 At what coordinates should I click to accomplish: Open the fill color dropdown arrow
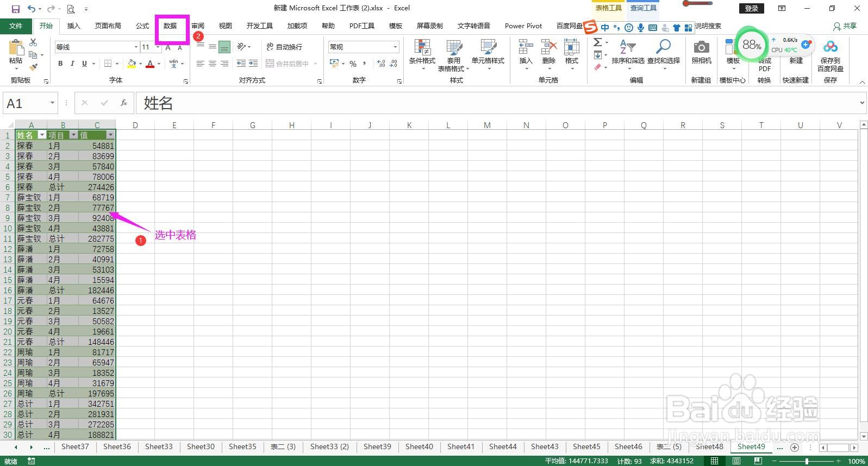pos(140,64)
